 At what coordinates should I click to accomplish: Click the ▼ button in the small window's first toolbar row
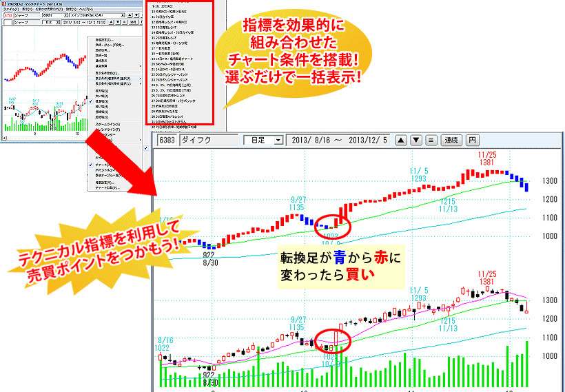coord(136,15)
